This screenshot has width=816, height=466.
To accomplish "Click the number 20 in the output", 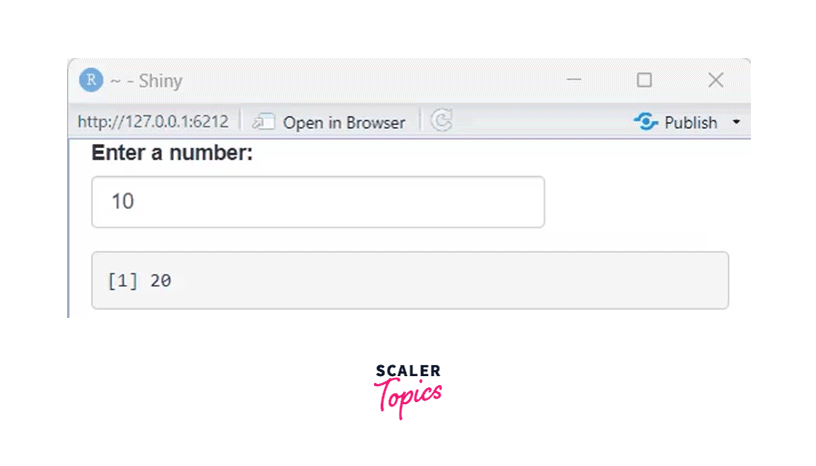I will click(161, 281).
